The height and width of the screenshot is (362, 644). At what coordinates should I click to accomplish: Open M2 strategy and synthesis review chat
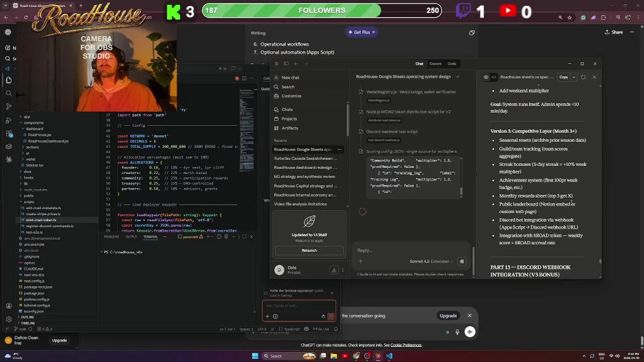304,176
